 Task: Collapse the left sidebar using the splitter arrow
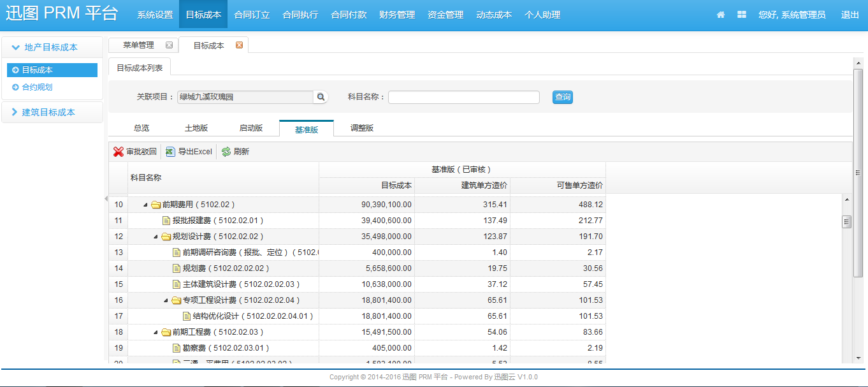106,199
